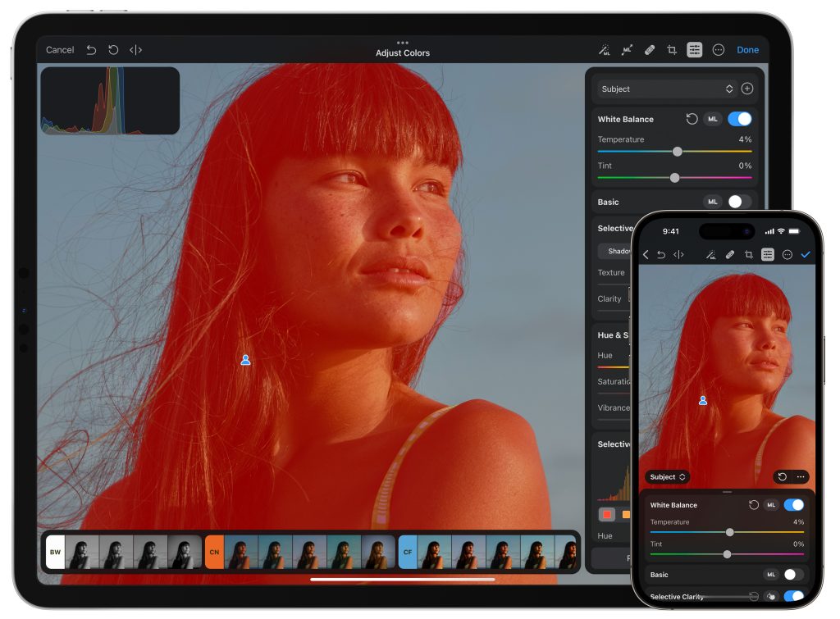Tap the Adjust Colors sliders icon on iPad
The height and width of the screenshot is (619, 840).
pos(695,50)
